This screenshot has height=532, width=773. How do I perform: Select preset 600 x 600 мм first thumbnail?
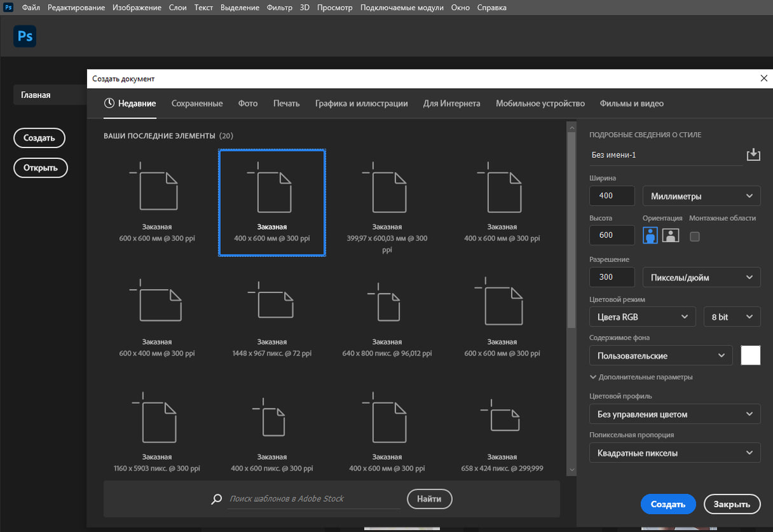click(x=157, y=202)
